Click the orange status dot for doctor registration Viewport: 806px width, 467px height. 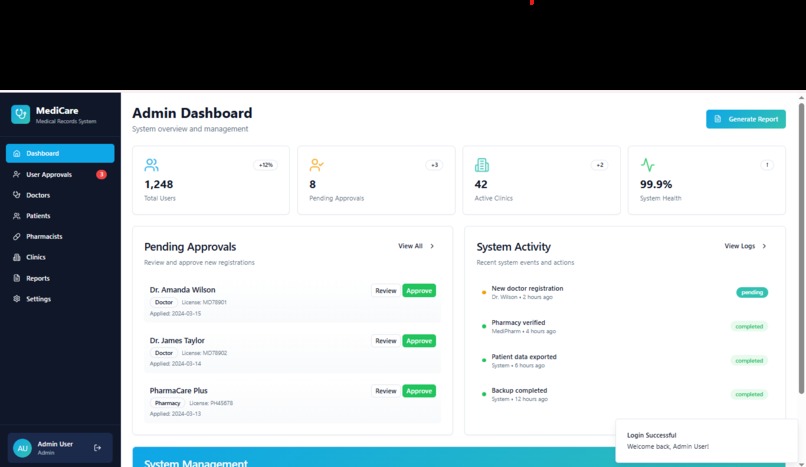point(484,292)
